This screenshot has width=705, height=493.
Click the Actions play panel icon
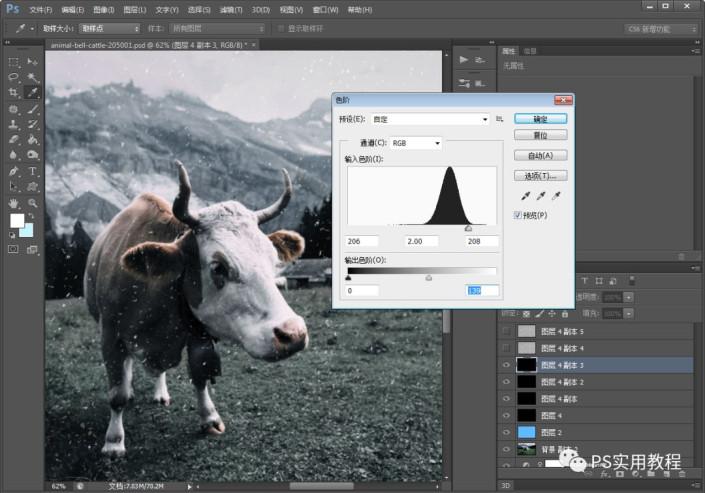point(464,59)
